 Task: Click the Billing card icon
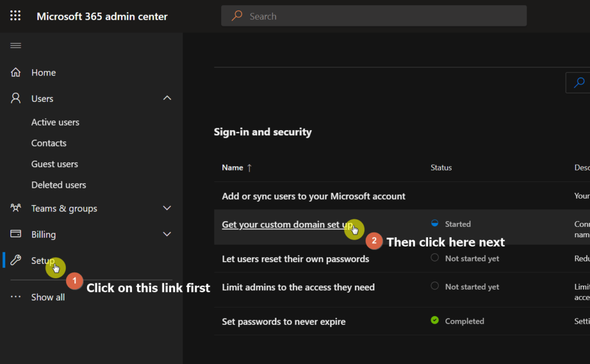pos(16,234)
